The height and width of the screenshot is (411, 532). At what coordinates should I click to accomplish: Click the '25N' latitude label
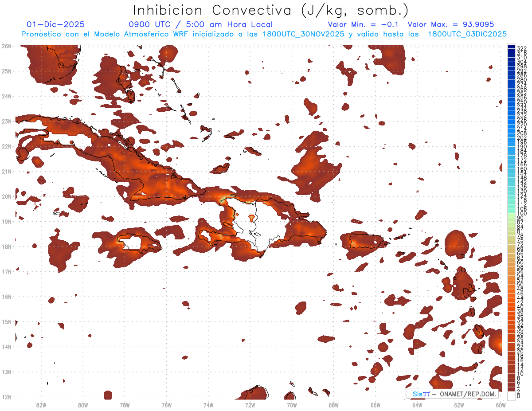click(x=7, y=71)
